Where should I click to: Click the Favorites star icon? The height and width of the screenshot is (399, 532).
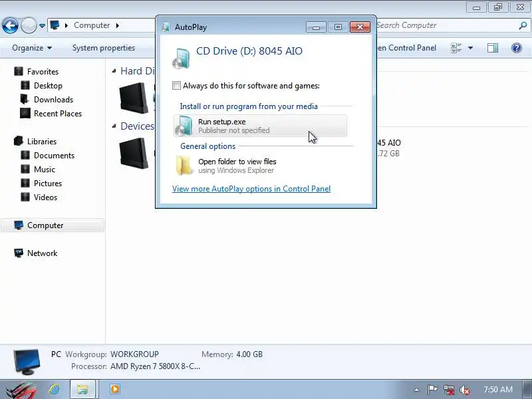pos(19,71)
